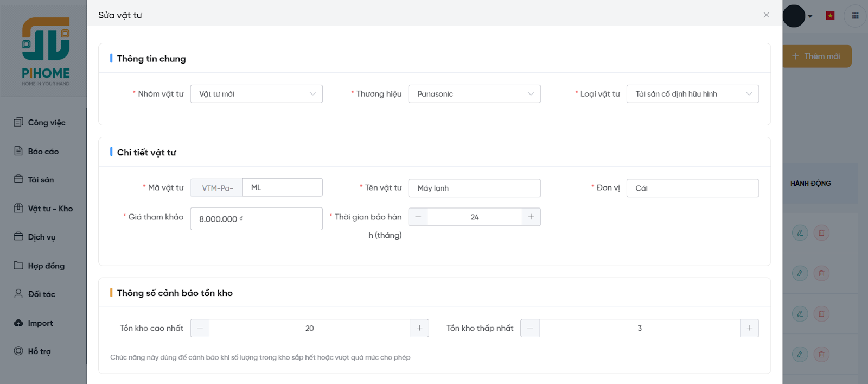Click the Vietnam flag language icon

pyautogui.click(x=830, y=16)
